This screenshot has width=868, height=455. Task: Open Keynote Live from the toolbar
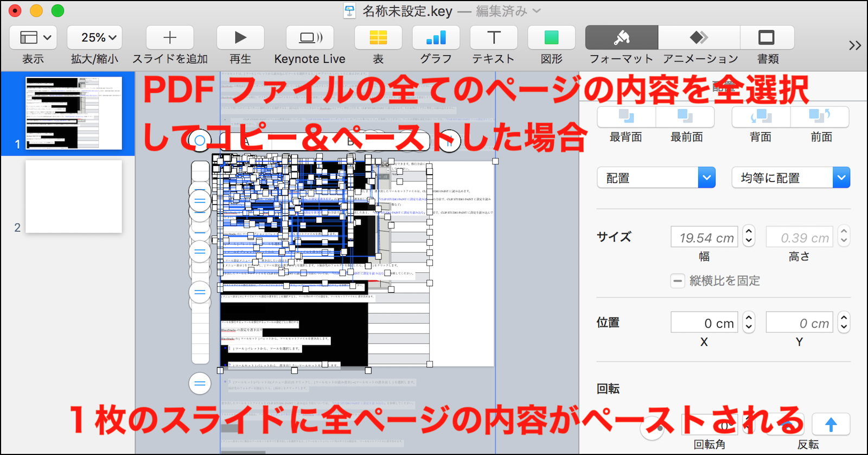310,37
